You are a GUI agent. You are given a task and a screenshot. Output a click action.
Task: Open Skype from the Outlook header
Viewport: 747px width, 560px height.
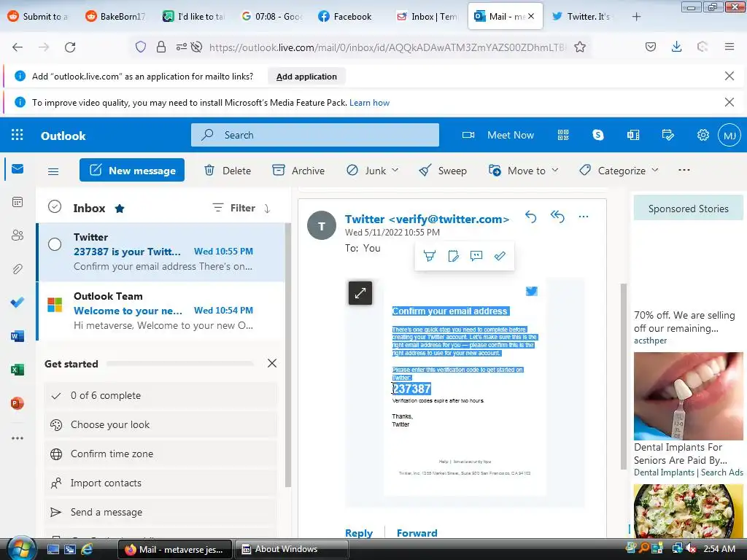(x=598, y=135)
